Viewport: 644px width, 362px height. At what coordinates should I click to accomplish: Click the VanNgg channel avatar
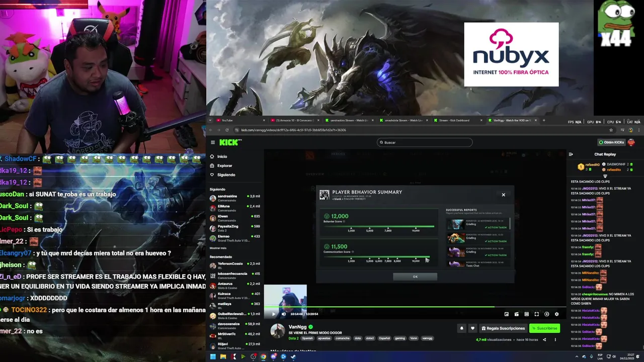coord(278,331)
